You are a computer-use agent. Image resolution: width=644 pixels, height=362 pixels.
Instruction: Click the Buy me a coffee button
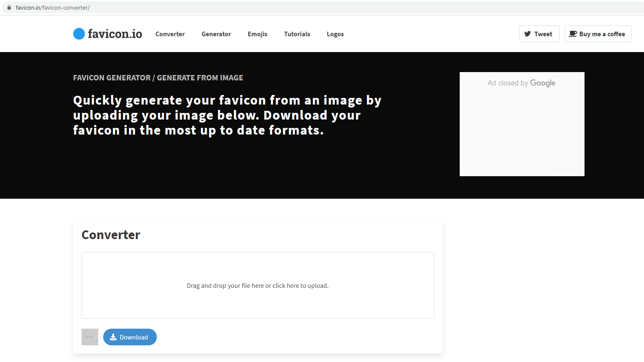598,34
